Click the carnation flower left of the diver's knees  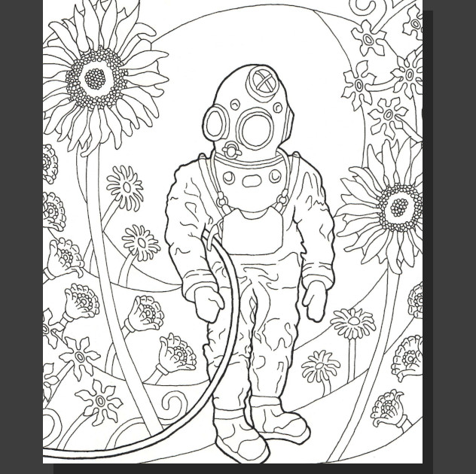[174, 354]
